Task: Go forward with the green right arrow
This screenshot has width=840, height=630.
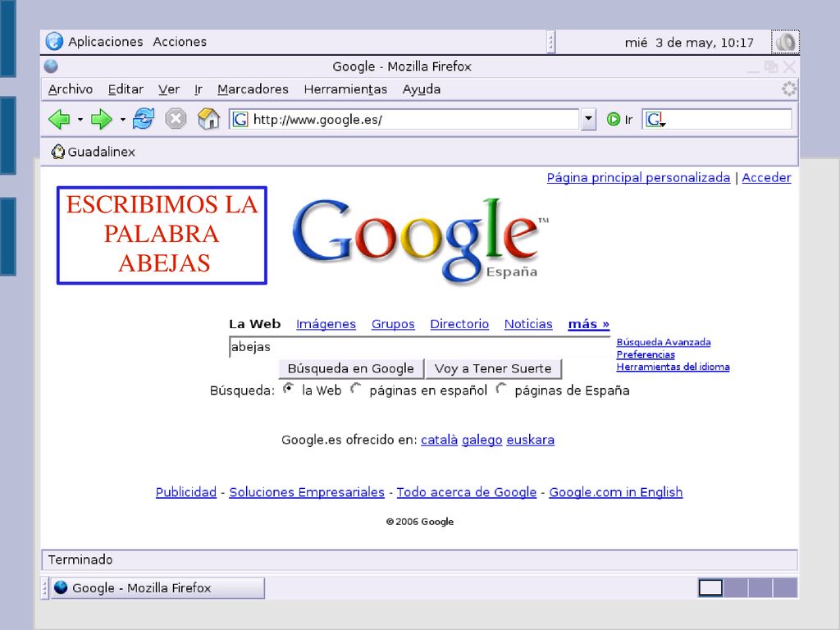Action: point(101,119)
